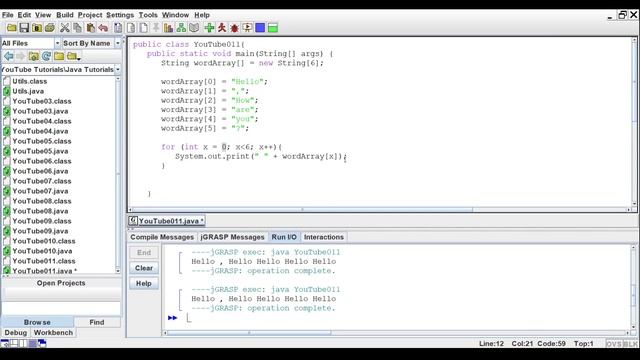Image resolution: width=640 pixels, height=360 pixels.
Task: Undo the last edit with the red arrow
Action: pos(103,28)
